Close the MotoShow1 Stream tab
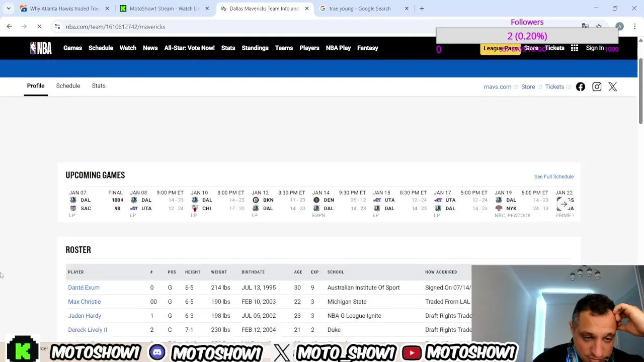The image size is (644, 362). (x=206, y=9)
